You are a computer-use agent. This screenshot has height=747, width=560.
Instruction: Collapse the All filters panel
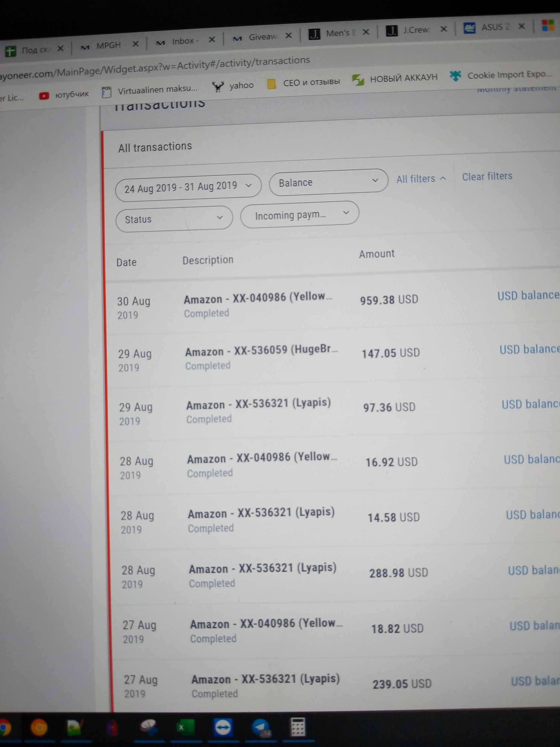[421, 179]
